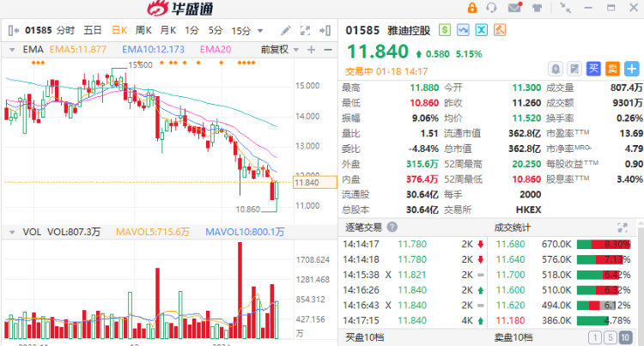Click the EMA10:12.173 indicator label
This screenshot has height=346, width=644.
click(x=153, y=50)
